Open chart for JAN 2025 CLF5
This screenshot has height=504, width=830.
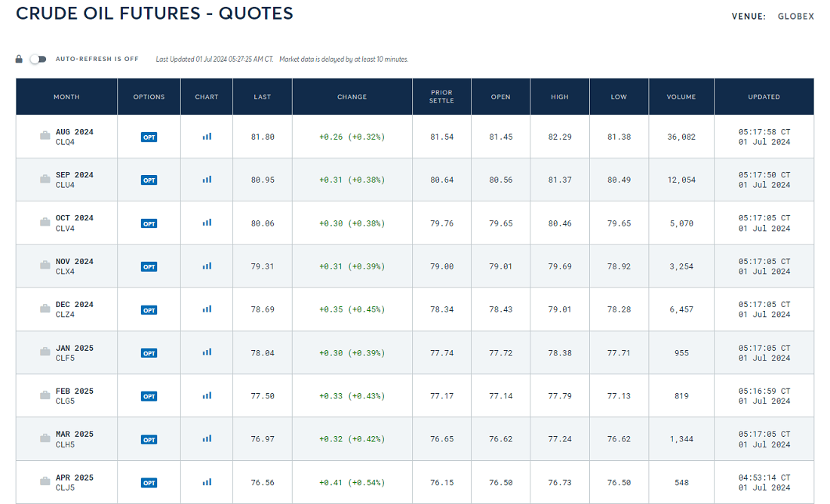pos(207,352)
